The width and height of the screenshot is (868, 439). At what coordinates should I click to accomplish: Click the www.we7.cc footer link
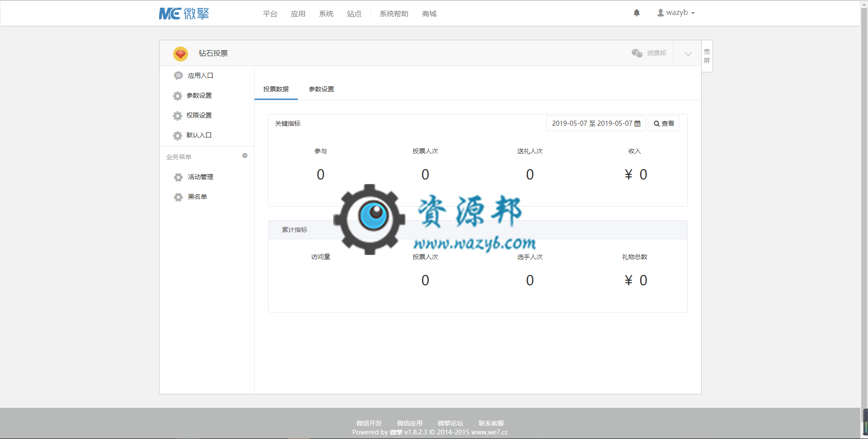(x=490, y=432)
